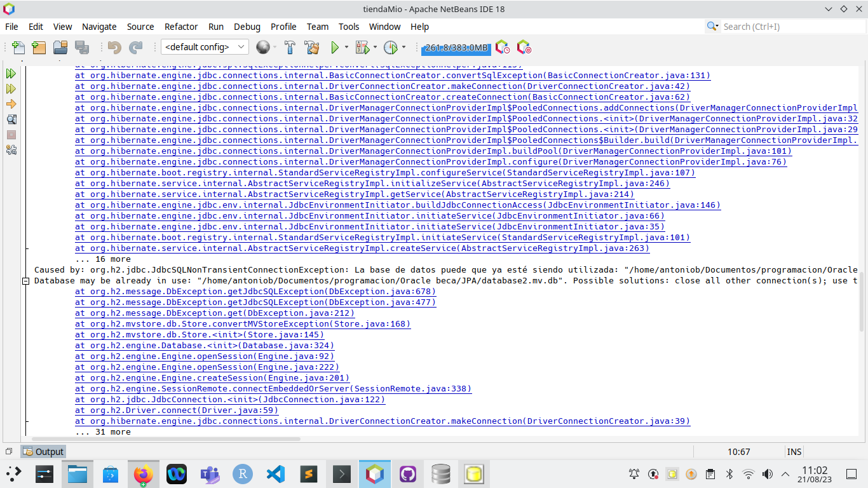The image size is (868, 488).
Task: Expand the Debug project dropdown arrow
Action: (x=375, y=47)
